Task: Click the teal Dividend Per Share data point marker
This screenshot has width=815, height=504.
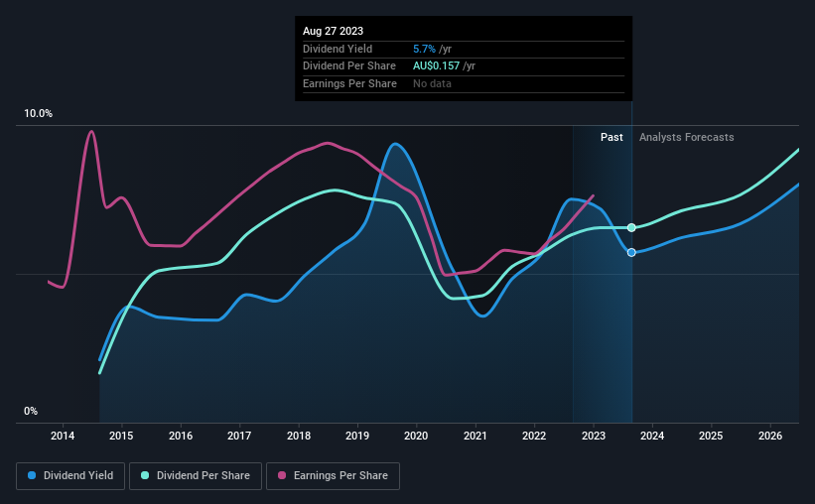Action: (x=631, y=227)
